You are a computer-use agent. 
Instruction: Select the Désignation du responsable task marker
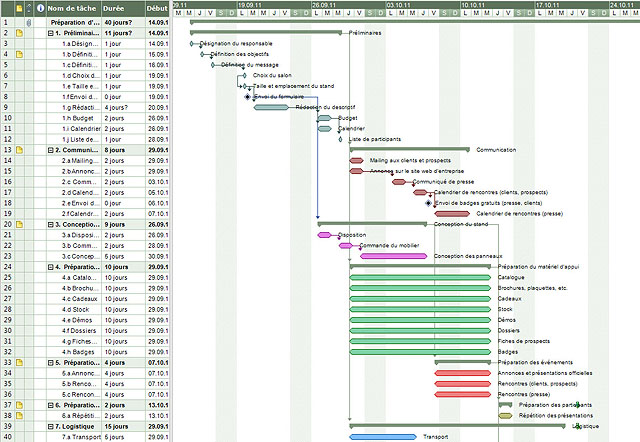pos(192,44)
